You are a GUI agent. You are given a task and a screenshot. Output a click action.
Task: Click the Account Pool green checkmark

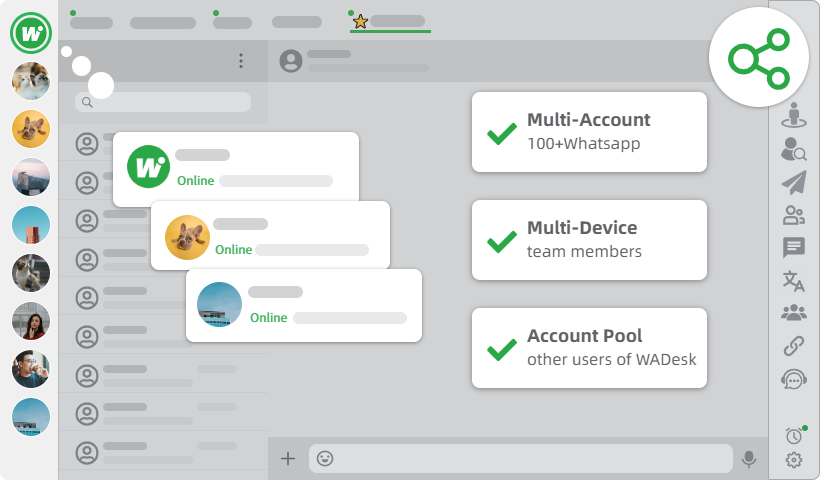501,349
